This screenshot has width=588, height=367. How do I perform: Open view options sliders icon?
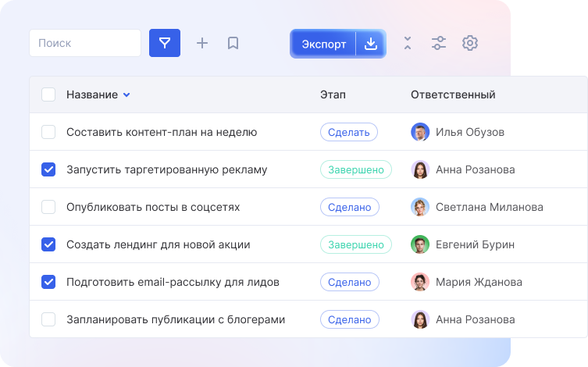[x=439, y=43]
